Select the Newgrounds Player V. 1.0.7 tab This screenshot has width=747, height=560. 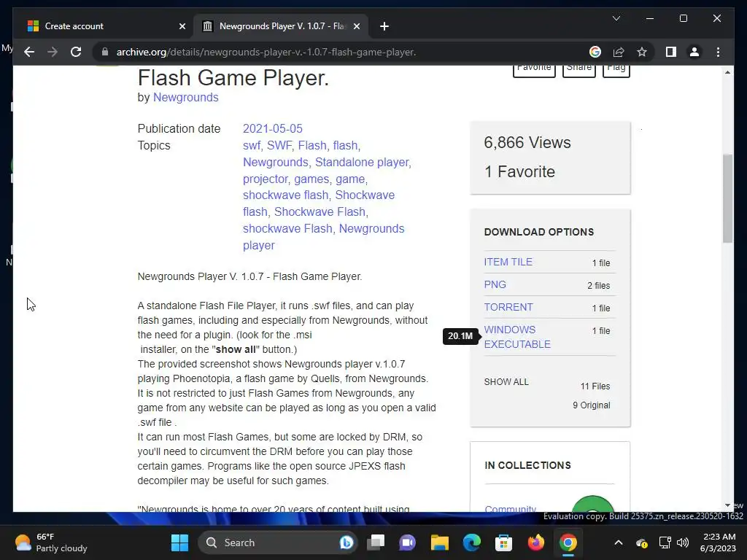[281, 26]
